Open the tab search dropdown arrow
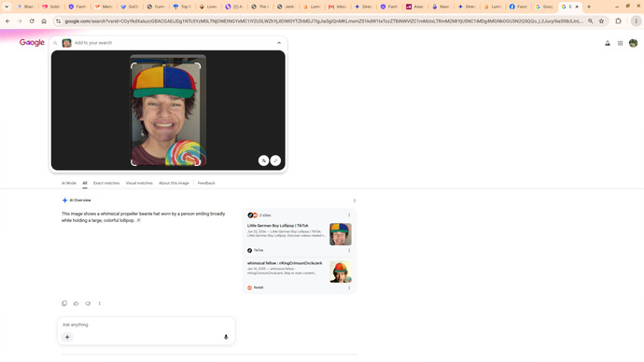Screen dimensions: 644x362 coord(7,7)
